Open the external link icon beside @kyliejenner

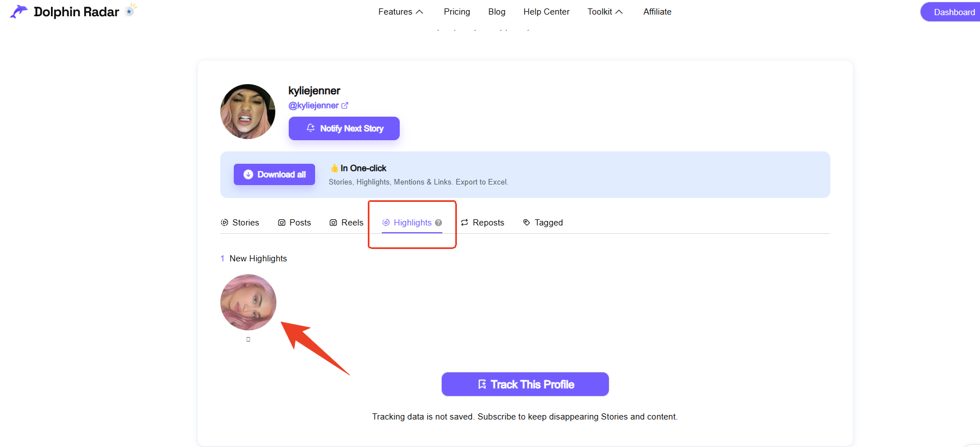(x=345, y=105)
